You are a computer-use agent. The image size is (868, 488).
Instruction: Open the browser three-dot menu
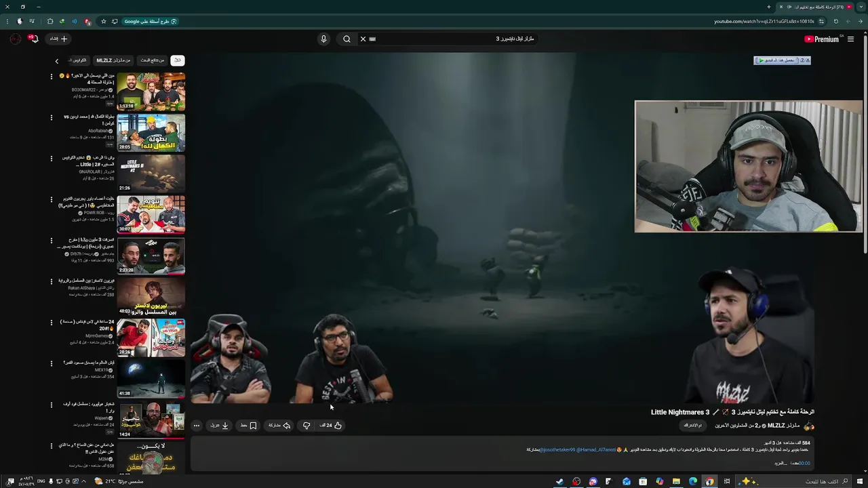8,21
